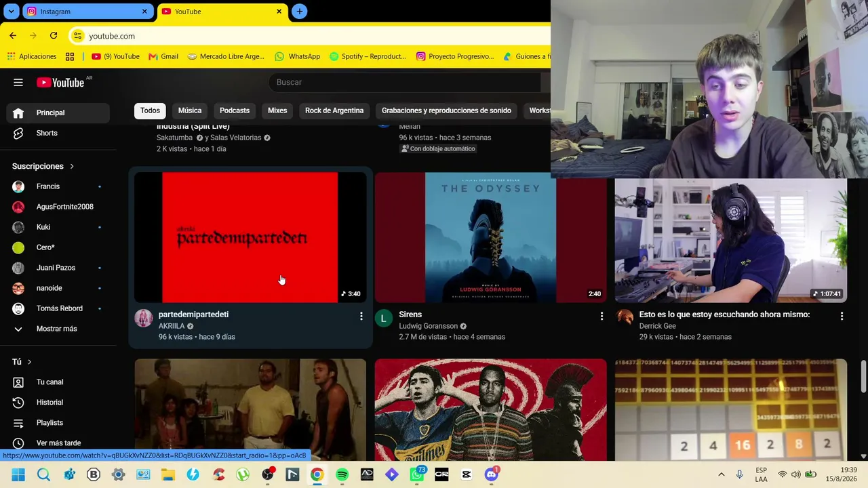This screenshot has width=868, height=488.
Task: Select the Música filter chip
Action: (x=190, y=110)
